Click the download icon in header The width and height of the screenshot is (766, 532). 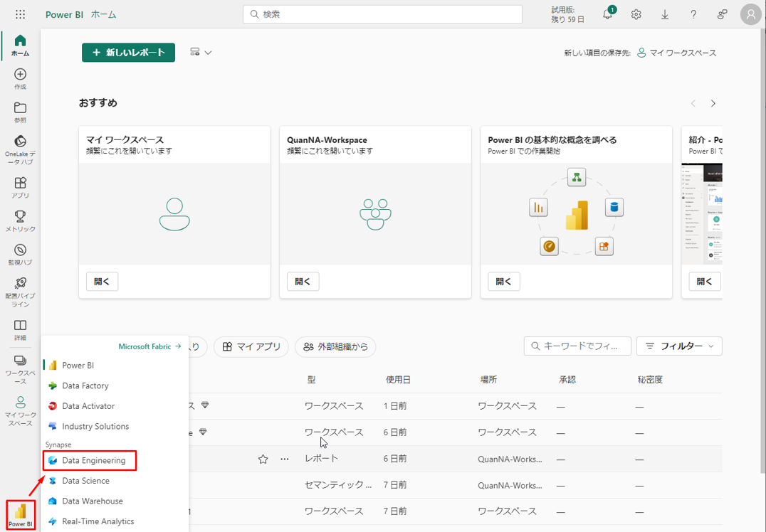664,14
